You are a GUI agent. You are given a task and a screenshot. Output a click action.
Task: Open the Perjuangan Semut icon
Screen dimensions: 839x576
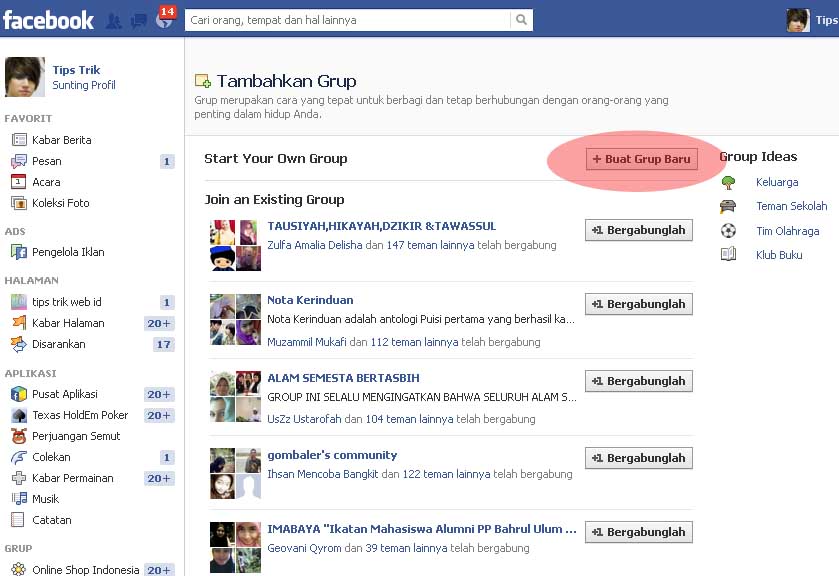click(19, 436)
